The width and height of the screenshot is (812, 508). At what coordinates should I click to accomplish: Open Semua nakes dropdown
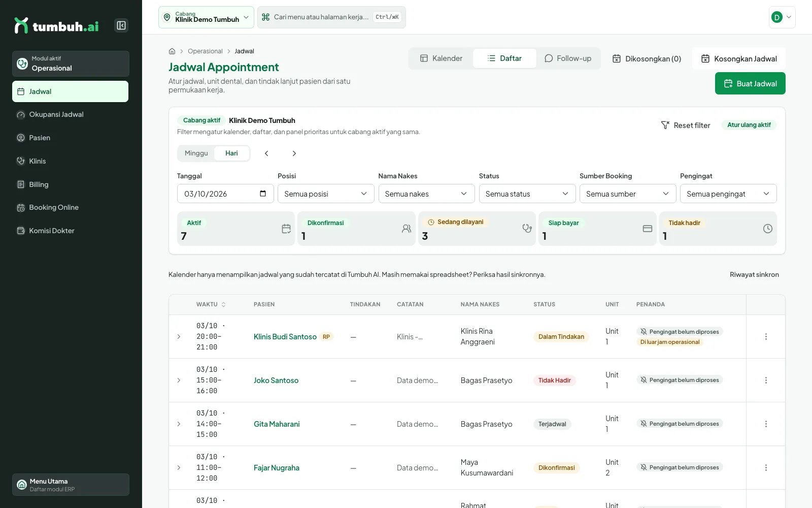pos(426,194)
